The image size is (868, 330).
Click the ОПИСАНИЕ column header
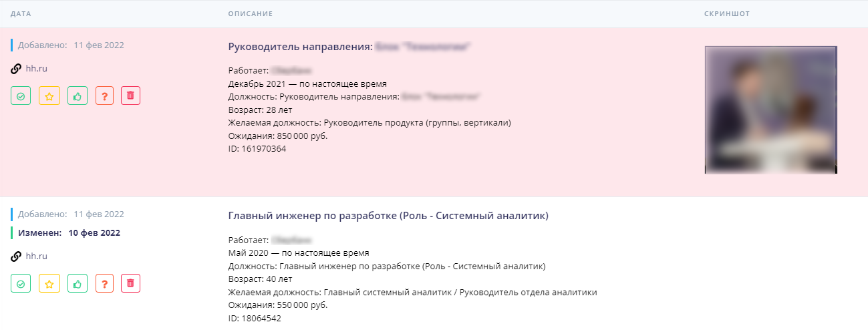coord(250,14)
